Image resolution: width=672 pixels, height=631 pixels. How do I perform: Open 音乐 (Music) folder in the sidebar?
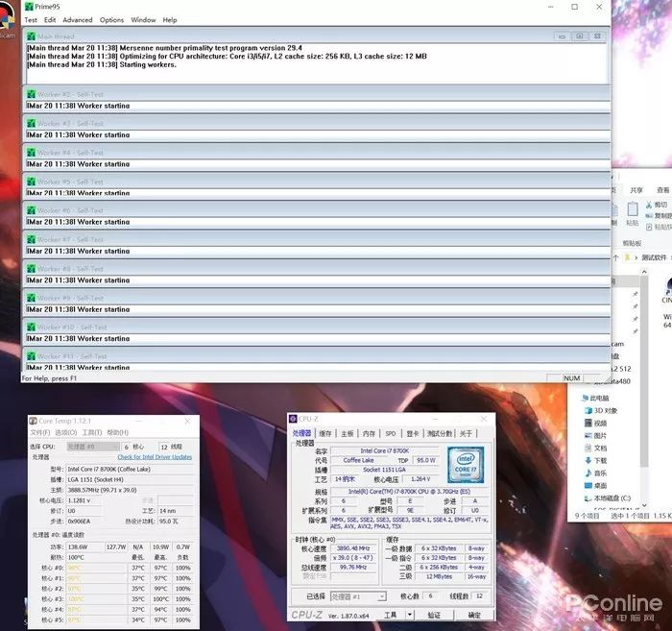600,473
